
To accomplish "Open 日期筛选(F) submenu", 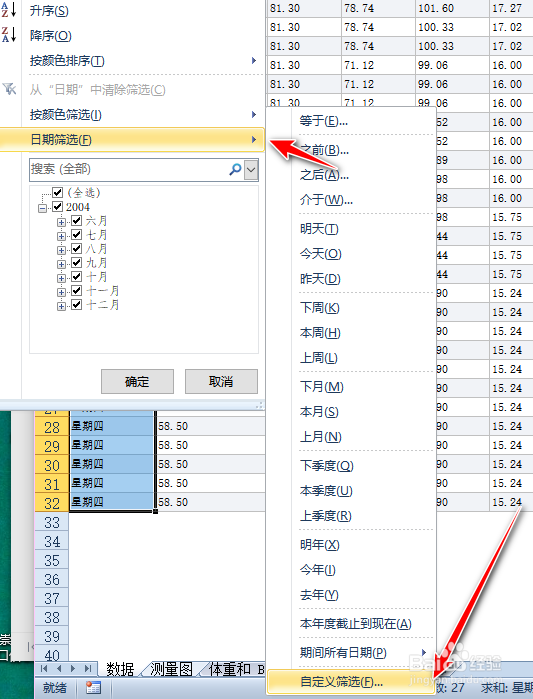I will (132, 140).
